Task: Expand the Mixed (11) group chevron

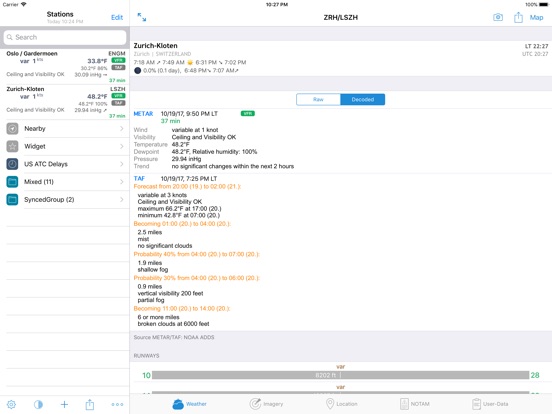Action: click(x=122, y=182)
